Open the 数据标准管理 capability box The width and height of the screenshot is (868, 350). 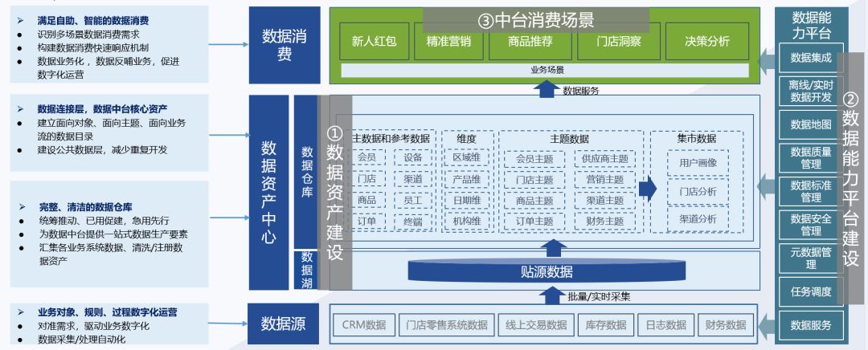click(811, 191)
